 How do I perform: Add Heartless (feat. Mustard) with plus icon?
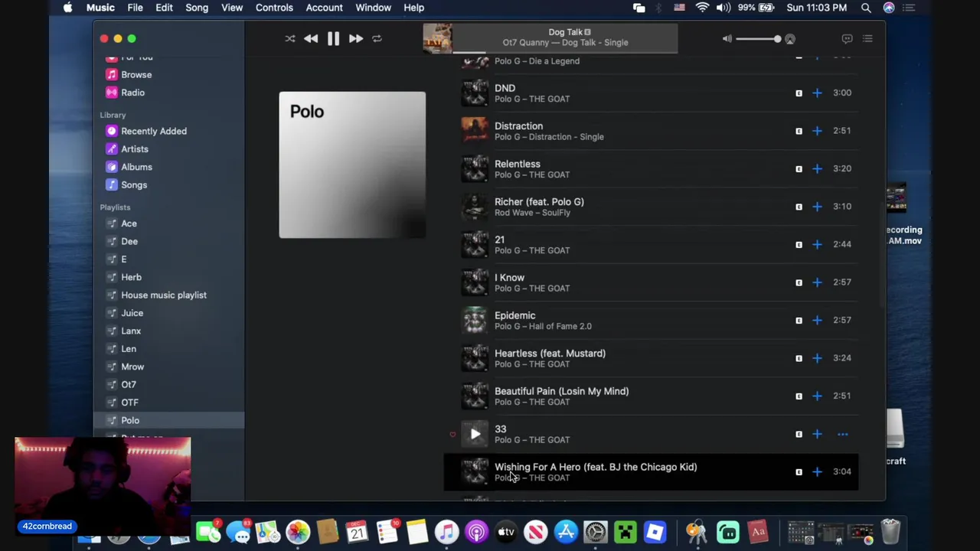tap(817, 358)
